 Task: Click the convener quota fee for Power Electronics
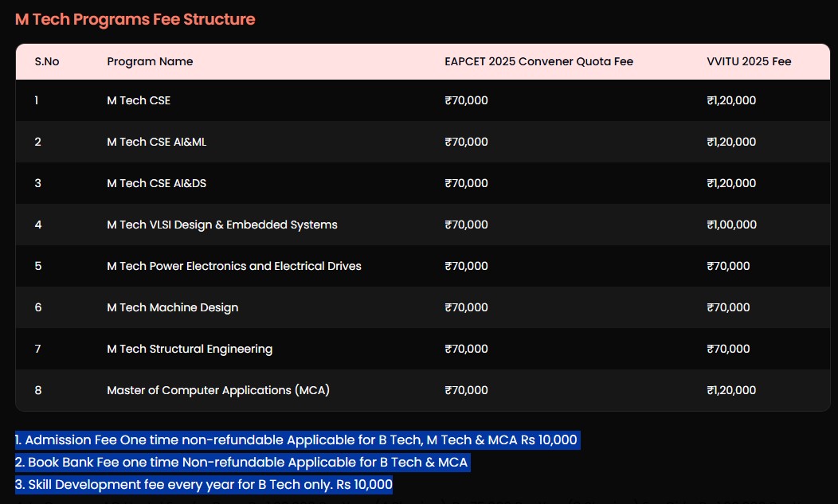466,266
